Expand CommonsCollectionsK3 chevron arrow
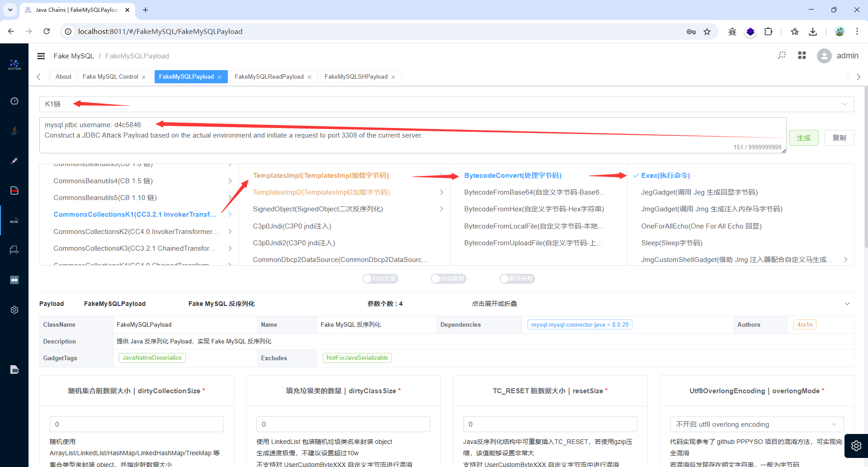This screenshot has height=467, width=868. tap(230, 248)
